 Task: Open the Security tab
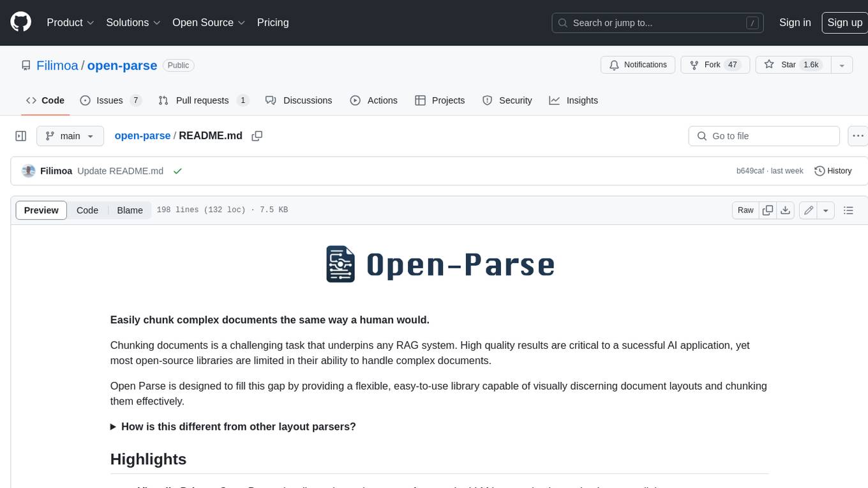pyautogui.click(x=507, y=100)
